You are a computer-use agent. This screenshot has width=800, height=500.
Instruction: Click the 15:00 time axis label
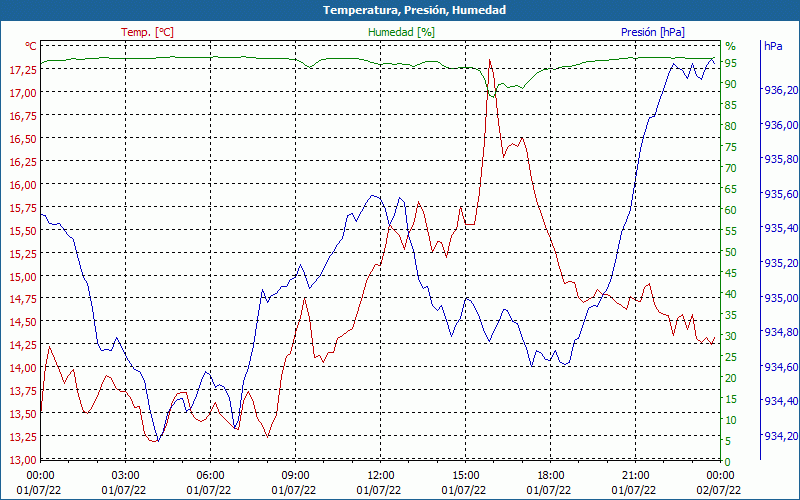coord(465,476)
